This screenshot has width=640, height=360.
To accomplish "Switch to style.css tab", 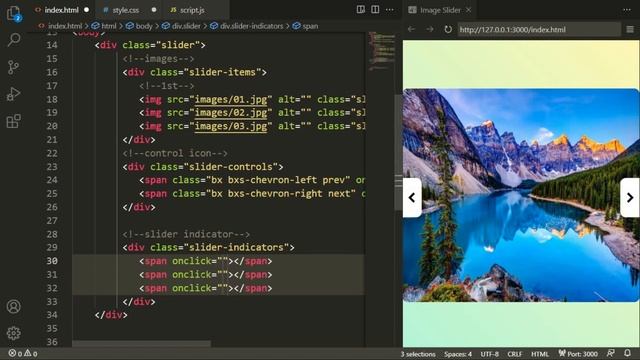I will tap(126, 10).
